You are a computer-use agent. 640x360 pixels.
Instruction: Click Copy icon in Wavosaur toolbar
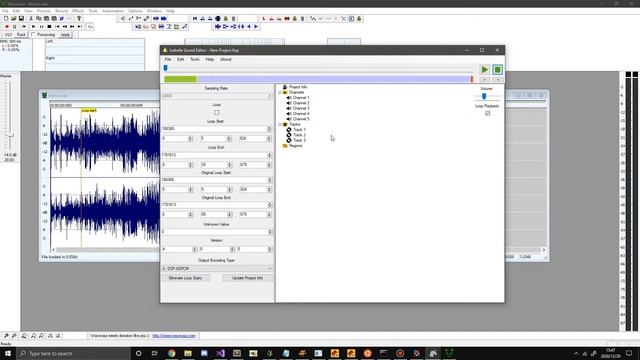38,19
